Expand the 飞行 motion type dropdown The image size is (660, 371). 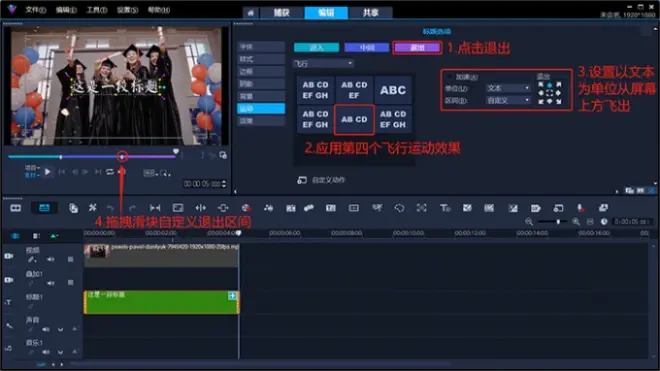coord(323,64)
